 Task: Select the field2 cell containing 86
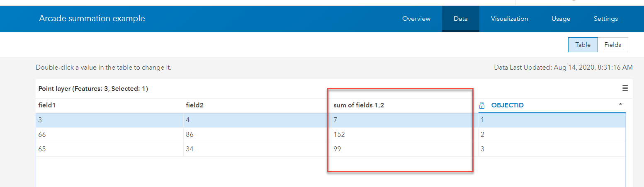190,135
